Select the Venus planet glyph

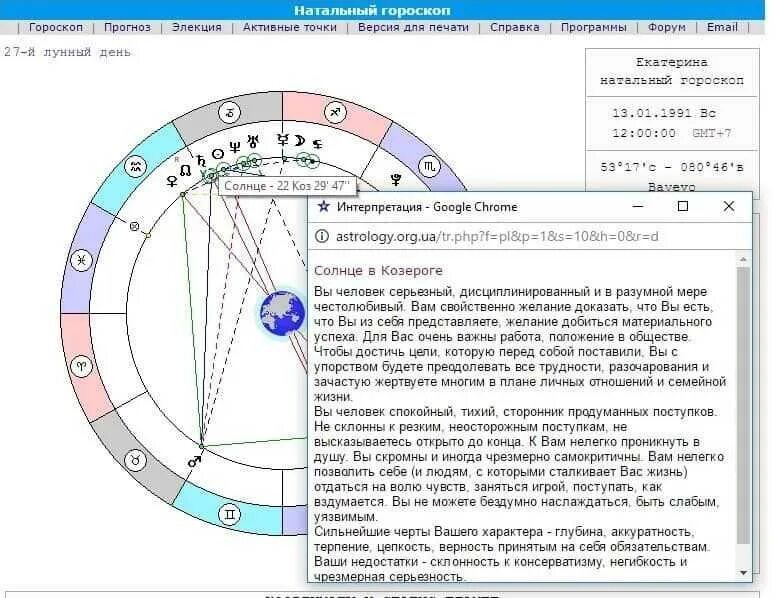172,181
